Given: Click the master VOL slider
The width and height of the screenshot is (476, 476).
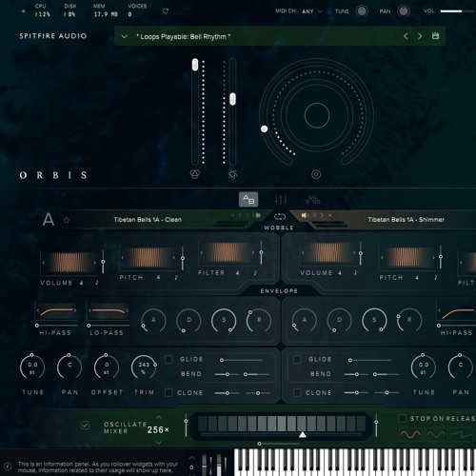Looking at the screenshot, I should (x=458, y=11).
